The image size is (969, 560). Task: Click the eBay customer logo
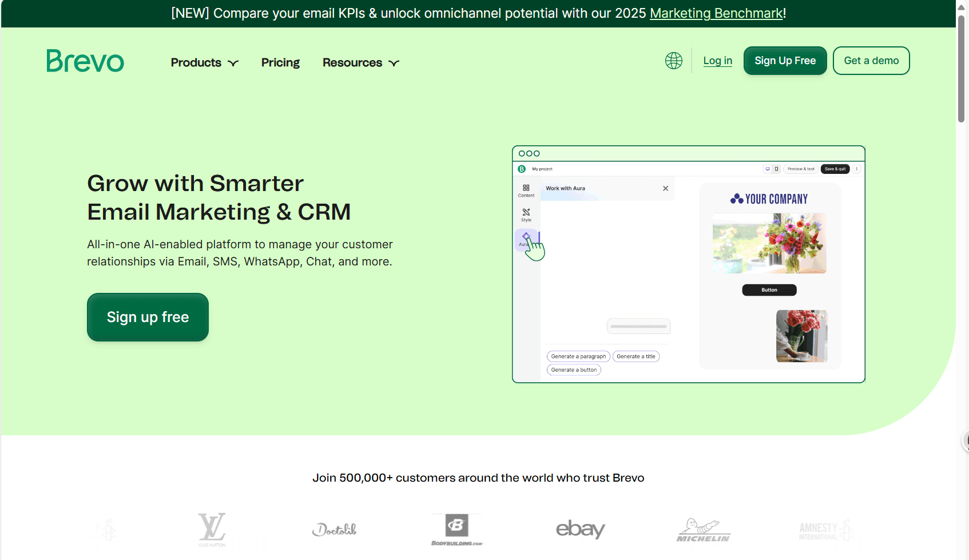click(x=580, y=529)
